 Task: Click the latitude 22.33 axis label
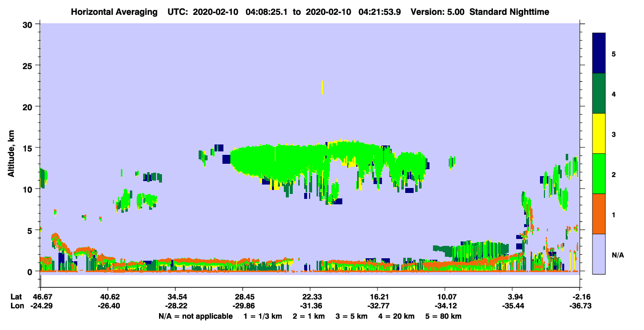tap(310, 296)
